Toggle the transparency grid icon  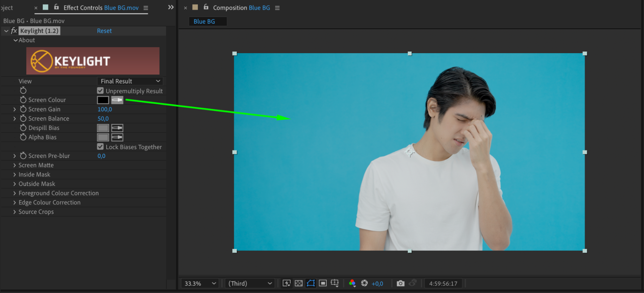(x=299, y=283)
